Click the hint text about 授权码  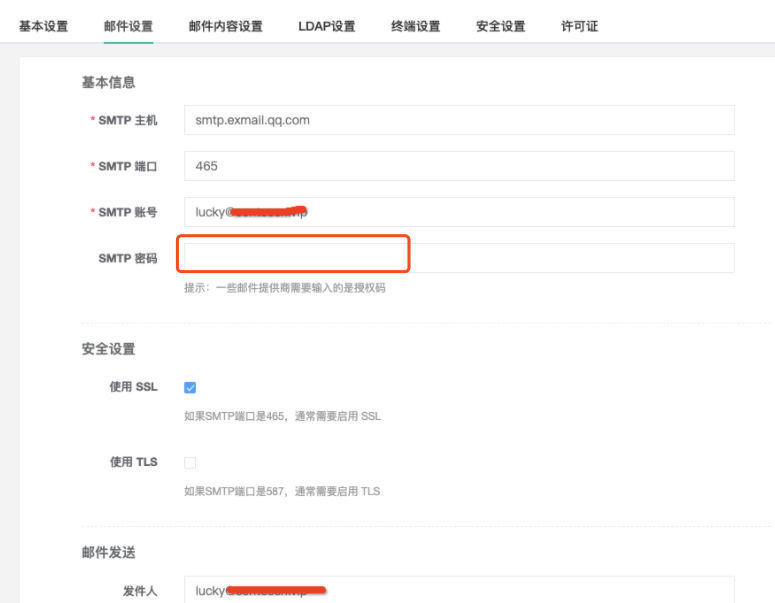coord(285,288)
